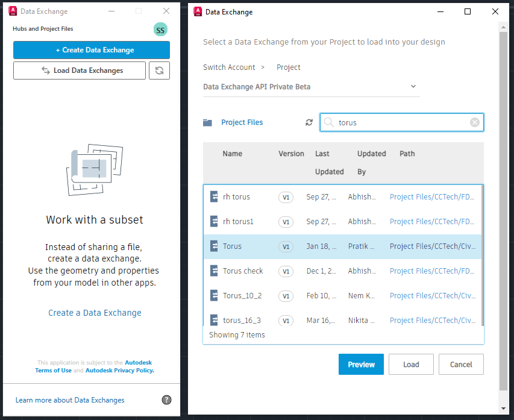Click the Project breadcrumb
The height and width of the screenshot is (420, 514).
[288, 67]
